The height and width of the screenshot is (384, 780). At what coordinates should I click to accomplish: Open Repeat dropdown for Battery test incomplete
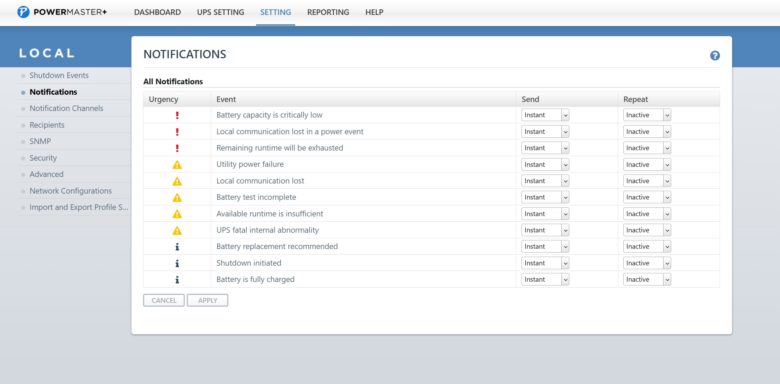pyautogui.click(x=647, y=197)
